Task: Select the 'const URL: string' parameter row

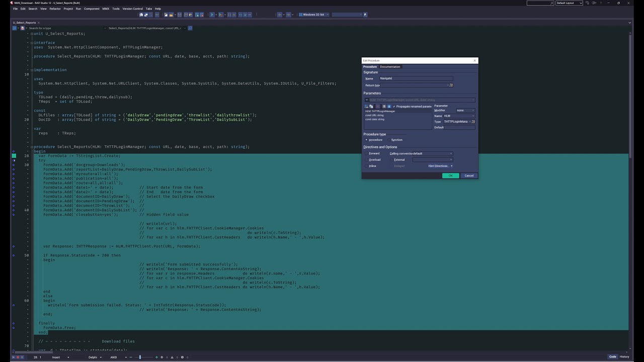Action: point(397,115)
